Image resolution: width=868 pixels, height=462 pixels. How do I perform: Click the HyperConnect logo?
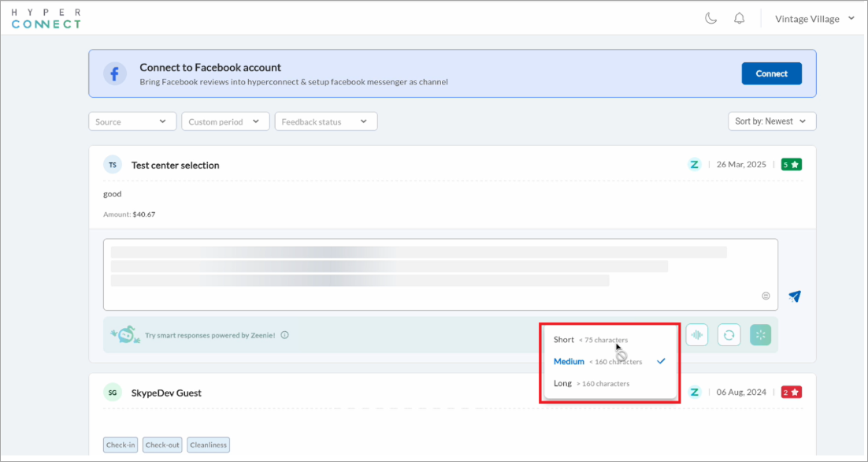point(46,18)
